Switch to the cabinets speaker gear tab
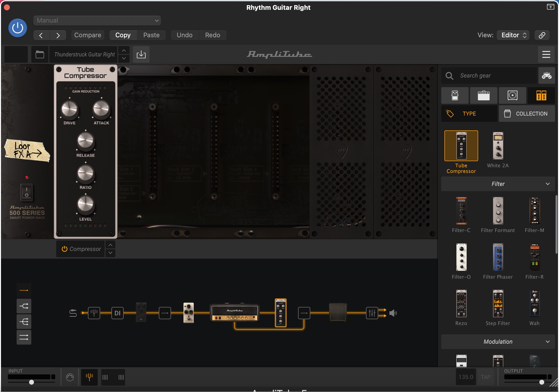Screen dimensions: 559x392 coord(512,95)
